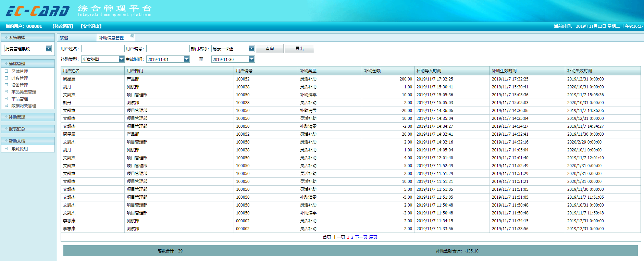Image resolution: width=644 pixels, height=261 pixels.
Task: Click the current time display
Action: pos(598,26)
